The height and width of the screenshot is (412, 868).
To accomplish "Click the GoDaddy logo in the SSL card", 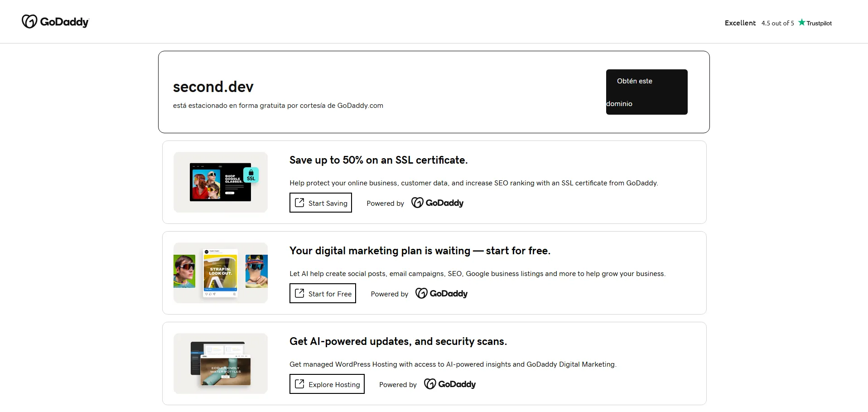I will (x=437, y=203).
